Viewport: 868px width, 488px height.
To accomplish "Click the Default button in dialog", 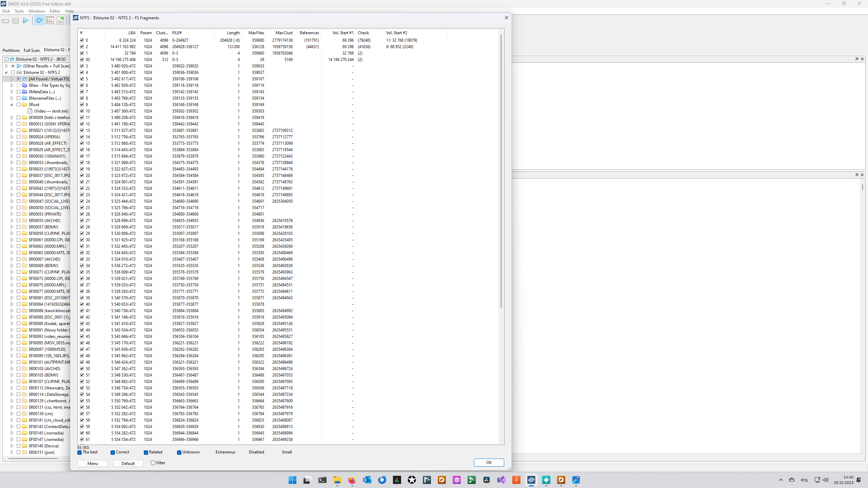I will (128, 463).
